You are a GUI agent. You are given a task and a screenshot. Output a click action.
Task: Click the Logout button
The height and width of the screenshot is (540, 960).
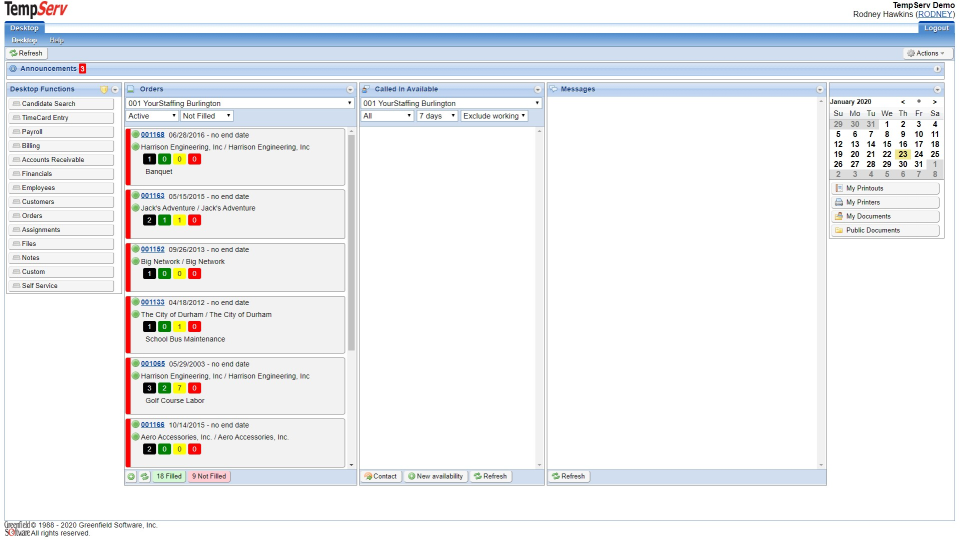click(x=936, y=28)
